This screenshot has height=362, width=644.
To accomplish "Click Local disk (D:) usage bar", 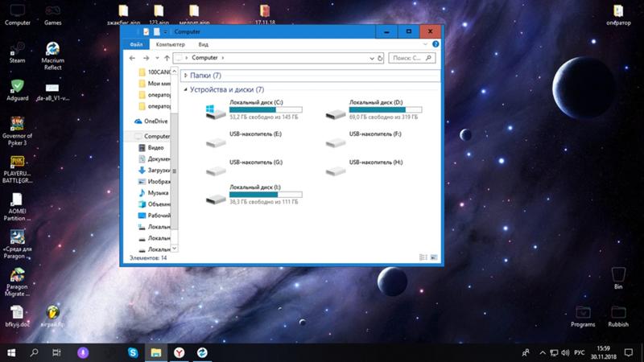I will click(386, 109).
